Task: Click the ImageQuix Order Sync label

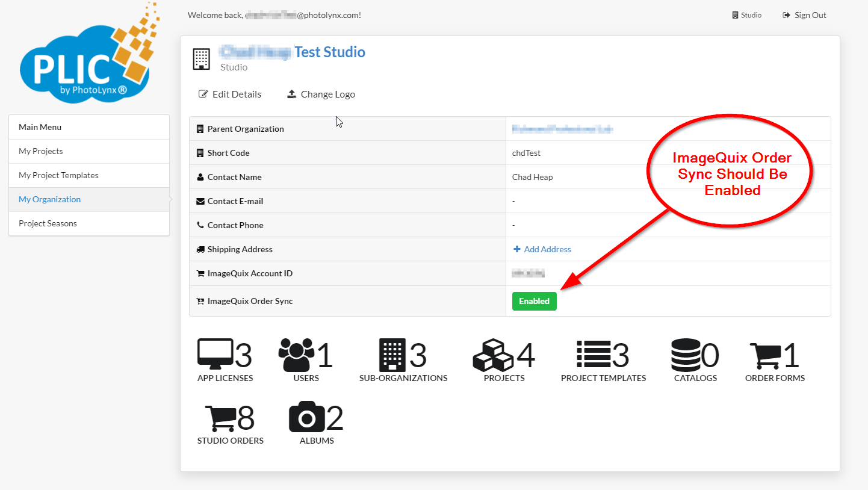Action: click(x=250, y=301)
